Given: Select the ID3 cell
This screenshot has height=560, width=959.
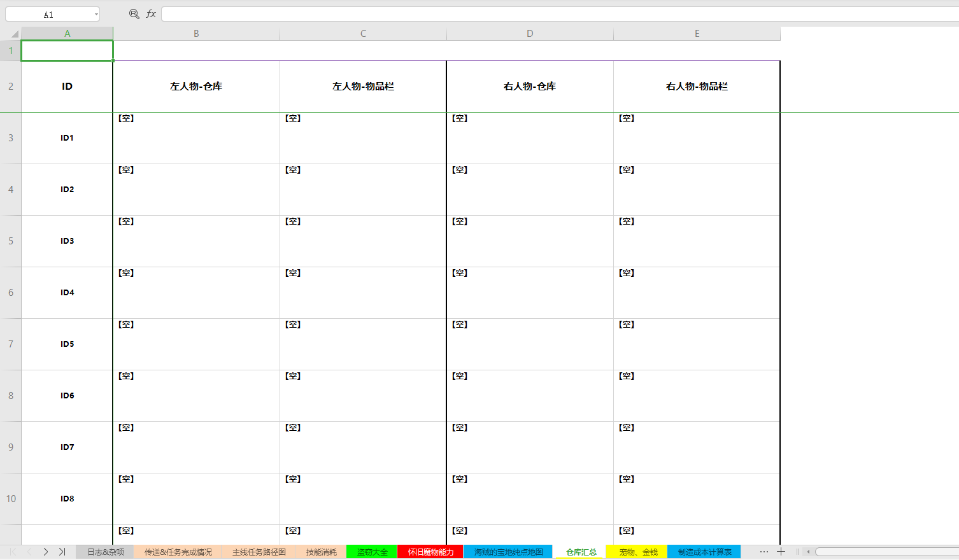Looking at the screenshot, I should (67, 241).
